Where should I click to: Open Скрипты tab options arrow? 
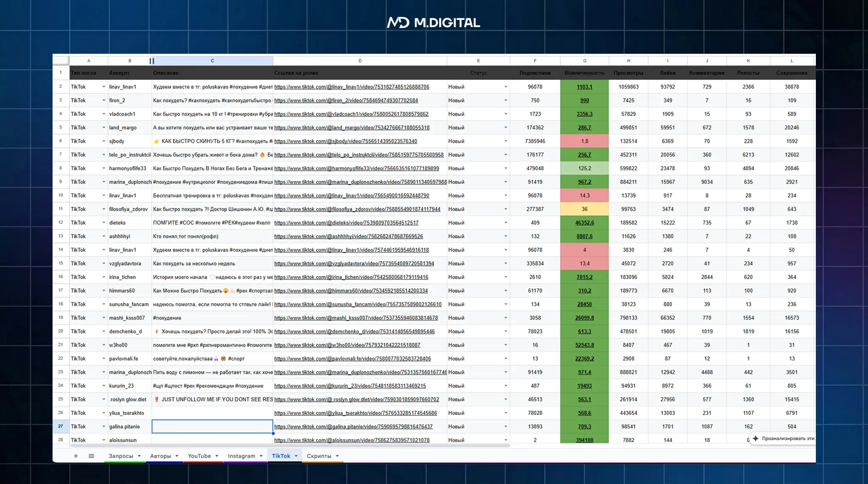click(337, 456)
